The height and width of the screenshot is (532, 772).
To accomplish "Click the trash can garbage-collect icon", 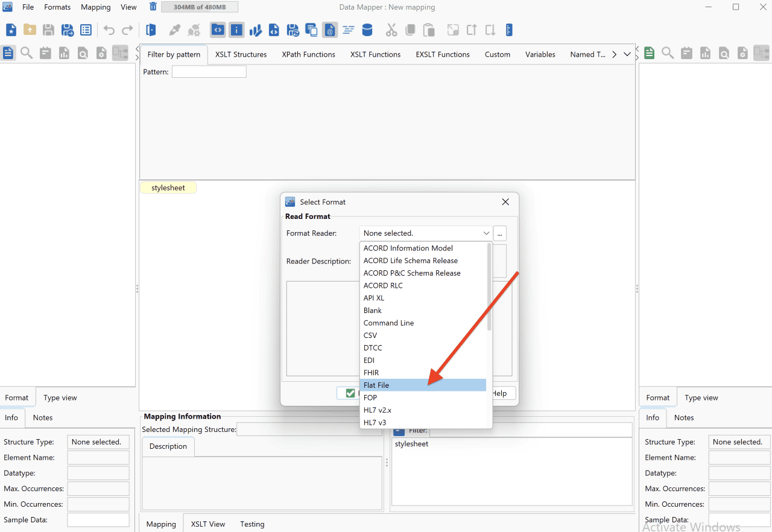I will point(153,7).
